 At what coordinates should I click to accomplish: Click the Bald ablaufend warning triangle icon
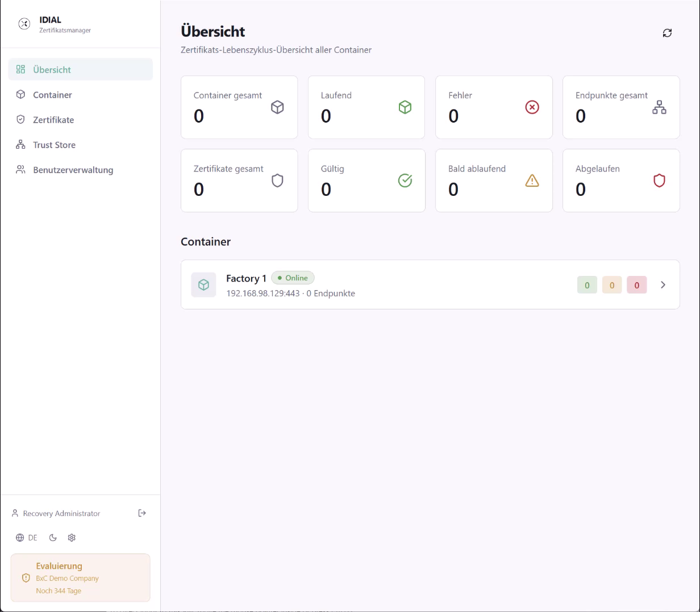(532, 181)
